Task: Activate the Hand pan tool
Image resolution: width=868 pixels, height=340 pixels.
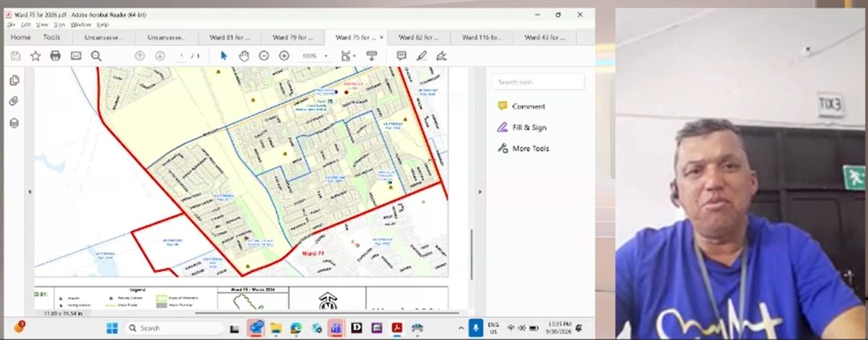Action: (x=244, y=56)
